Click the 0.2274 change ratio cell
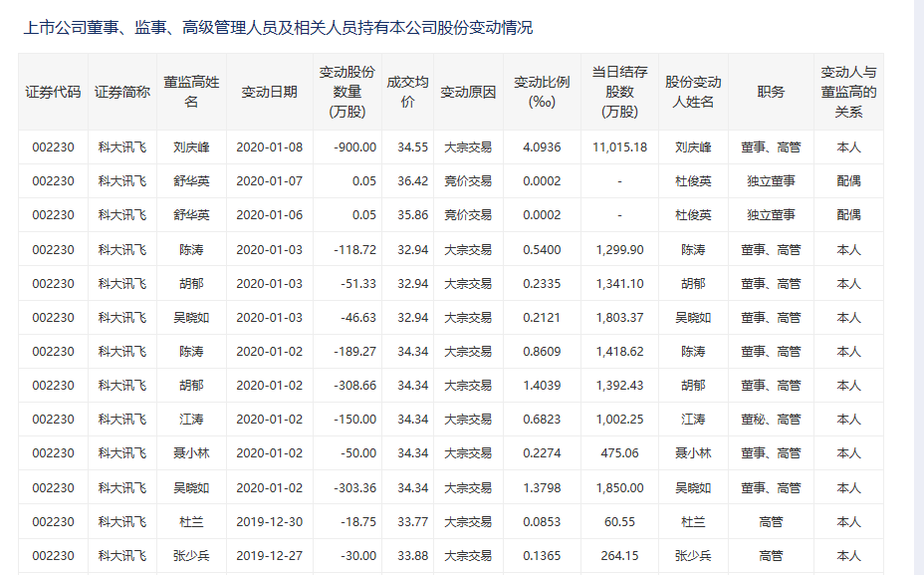 coord(542,452)
